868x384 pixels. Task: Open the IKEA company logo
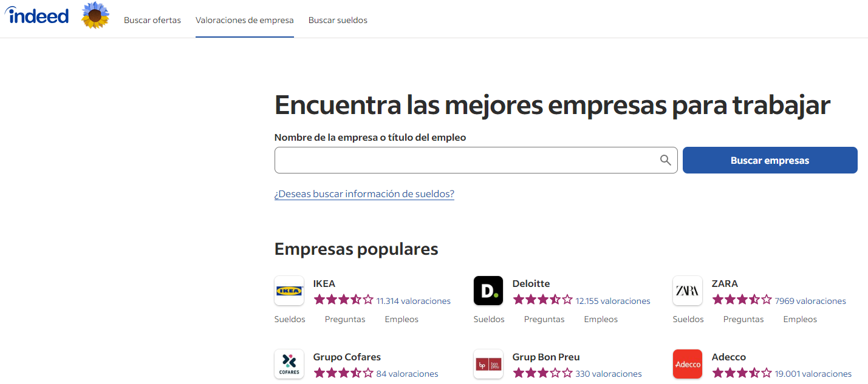tap(289, 291)
